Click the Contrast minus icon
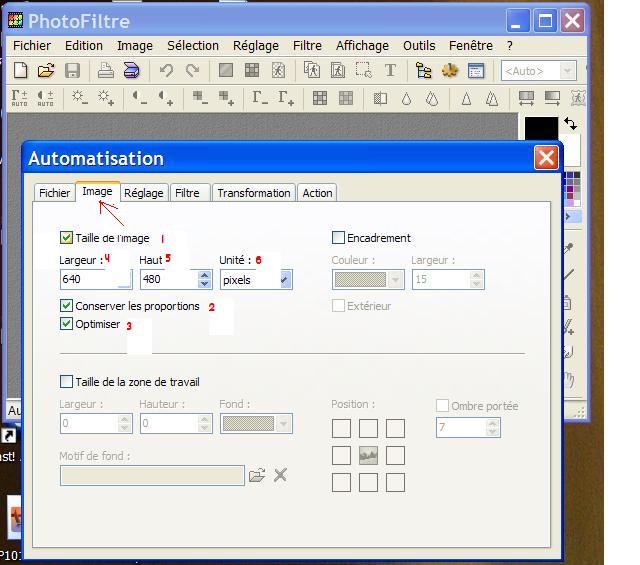Image resolution: width=640 pixels, height=565 pixels. (140, 98)
